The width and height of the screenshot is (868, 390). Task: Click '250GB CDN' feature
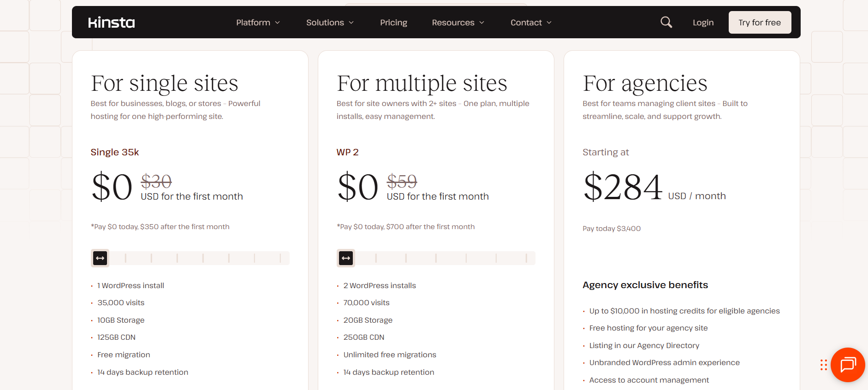pos(363,337)
